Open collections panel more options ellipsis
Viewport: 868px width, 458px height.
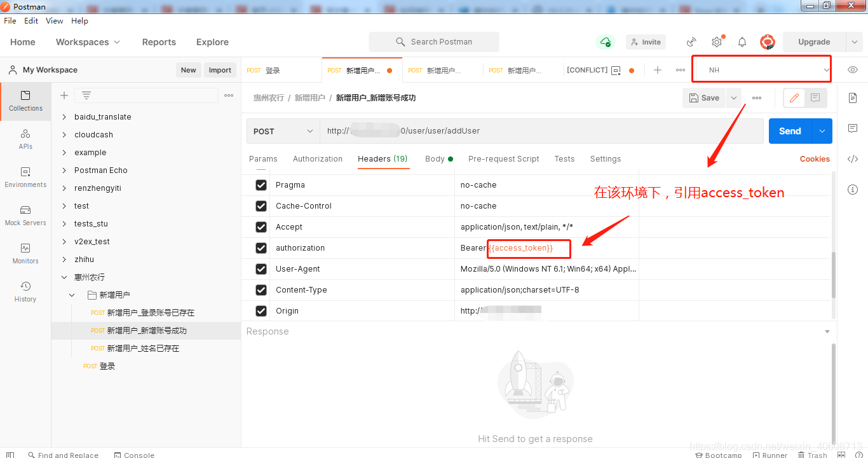click(x=229, y=95)
